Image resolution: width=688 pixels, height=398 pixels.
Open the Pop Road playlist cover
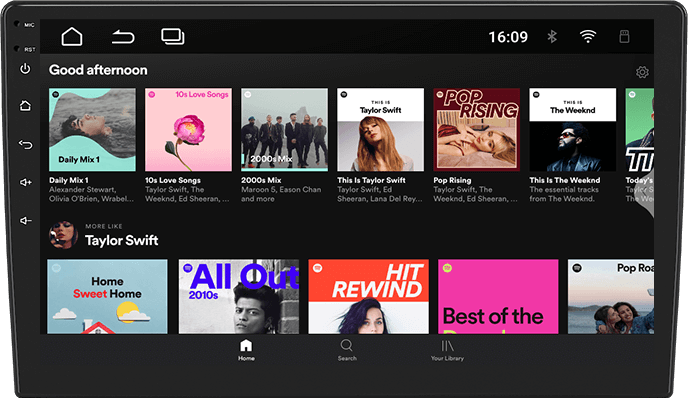tap(611, 297)
